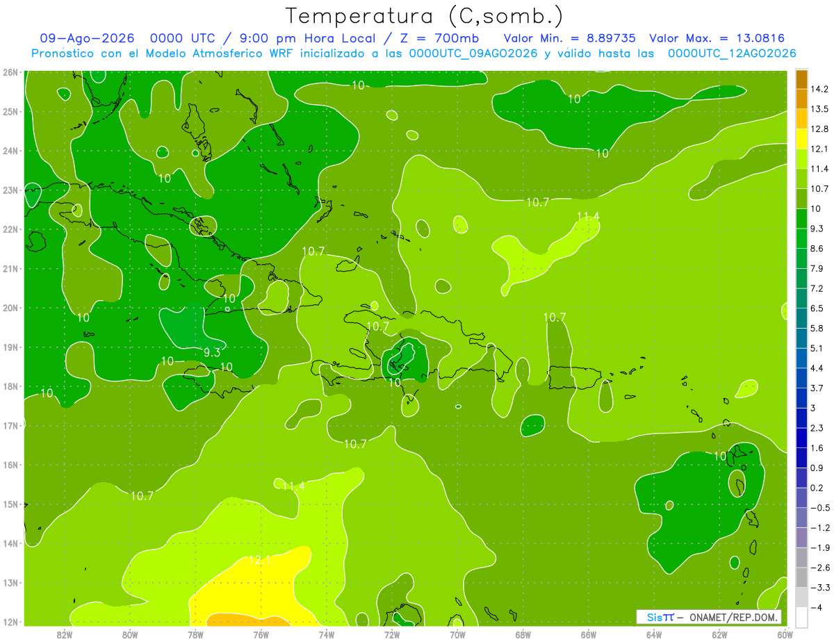
Task: Click the colorbar value "12.8"
Action: point(819,129)
